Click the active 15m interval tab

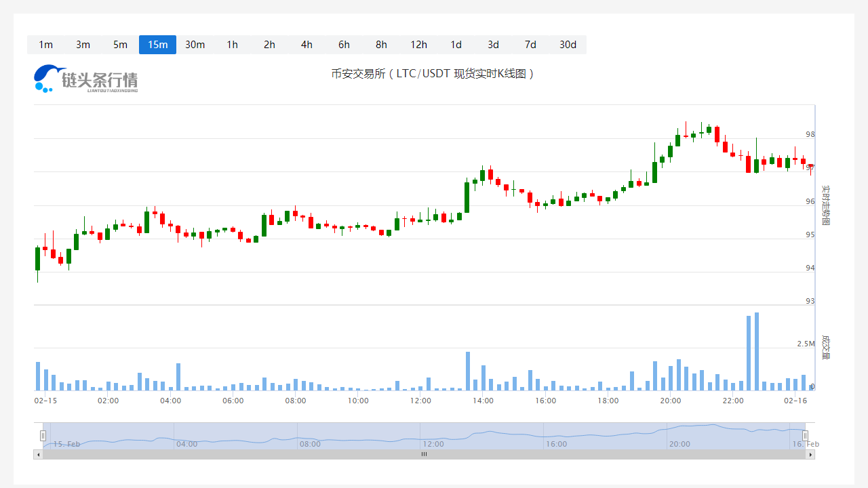point(157,45)
